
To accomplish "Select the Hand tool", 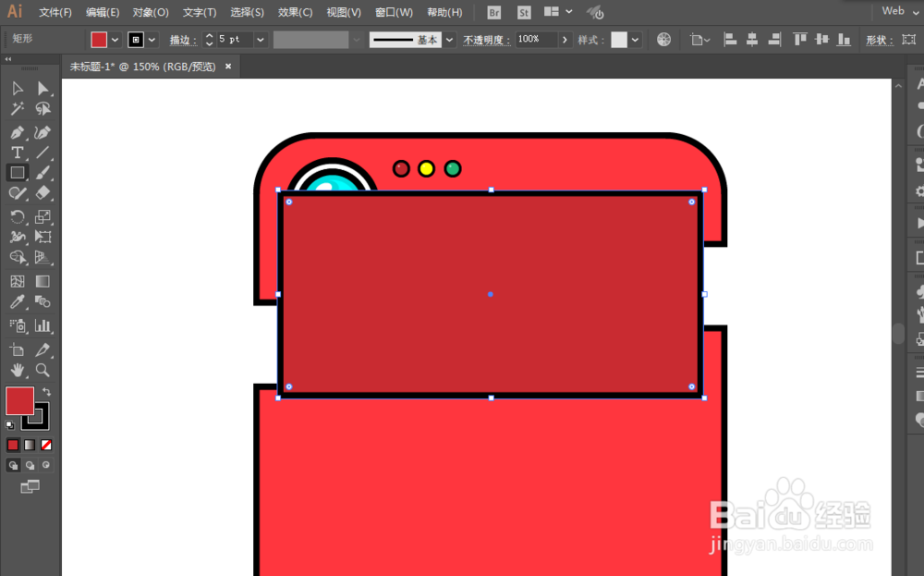I will (x=17, y=370).
